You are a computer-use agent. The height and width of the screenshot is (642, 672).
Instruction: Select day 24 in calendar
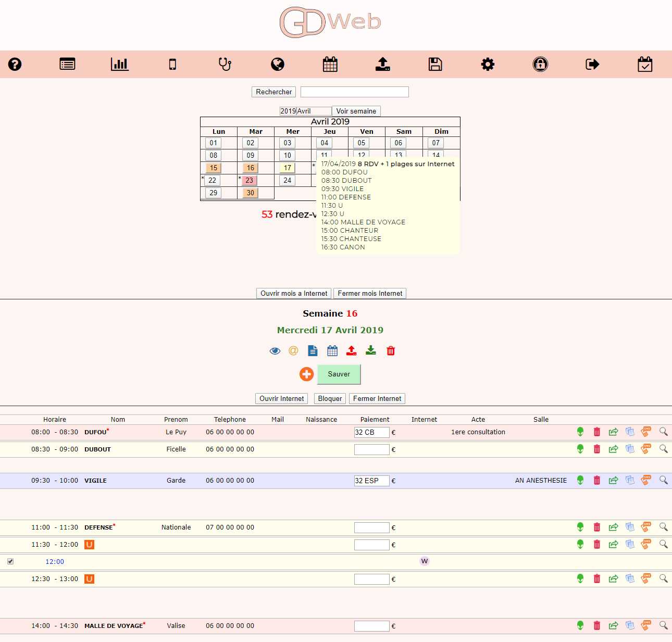[x=288, y=180]
